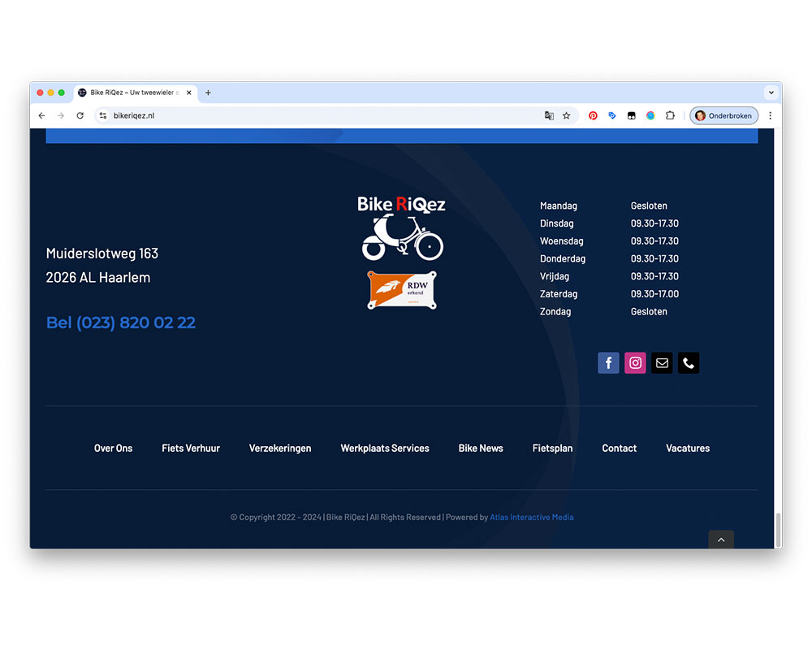The image size is (812, 650).
Task: Bookmark this page with the star icon
Action: coord(566,115)
